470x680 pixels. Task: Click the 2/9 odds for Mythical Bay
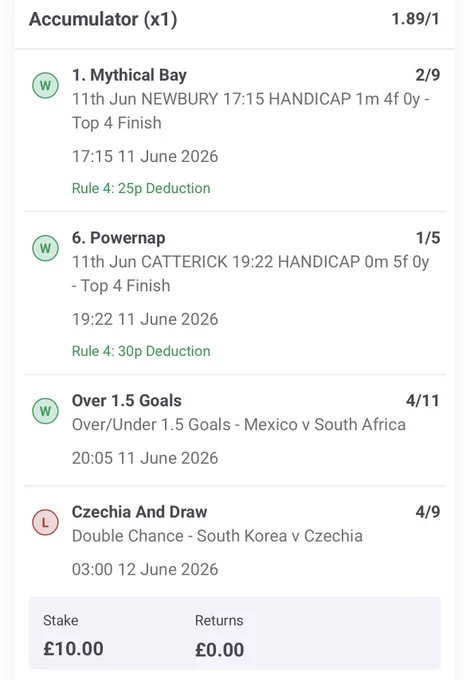pyautogui.click(x=428, y=75)
